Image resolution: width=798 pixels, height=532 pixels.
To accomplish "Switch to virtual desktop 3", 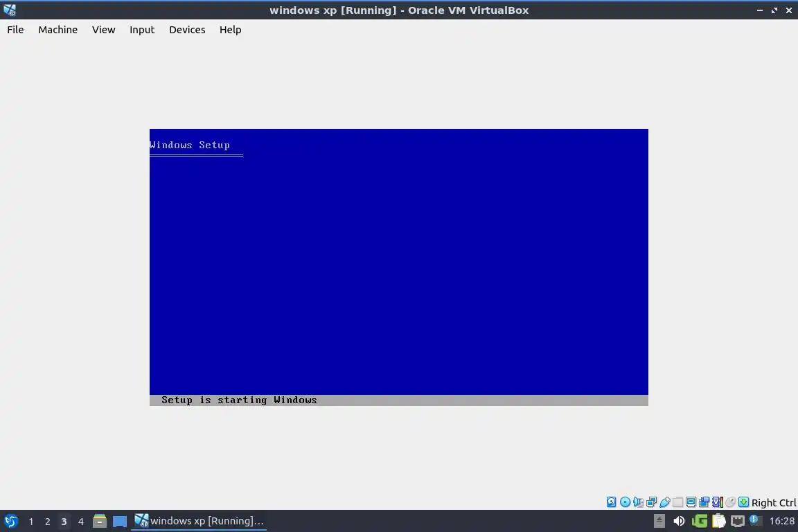I will click(64, 522).
